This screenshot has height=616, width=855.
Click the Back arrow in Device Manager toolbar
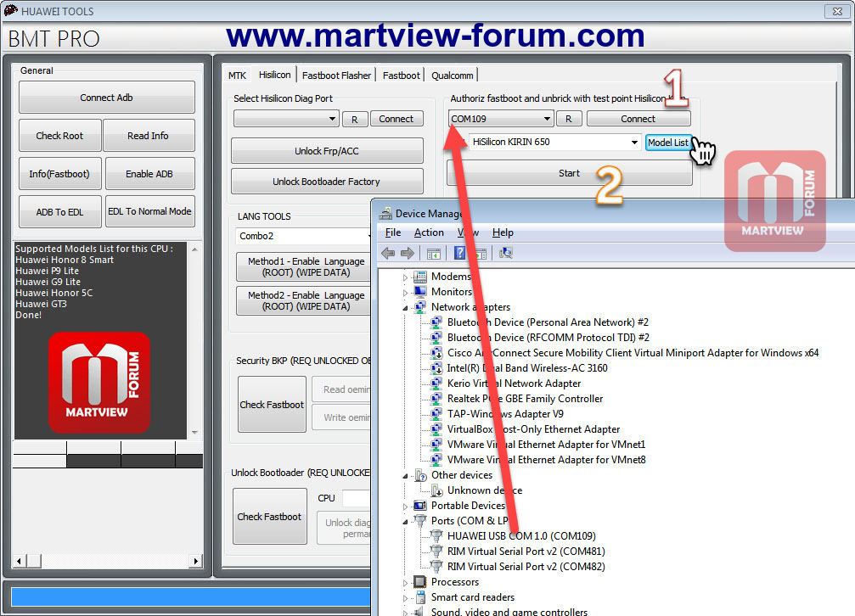(x=388, y=253)
